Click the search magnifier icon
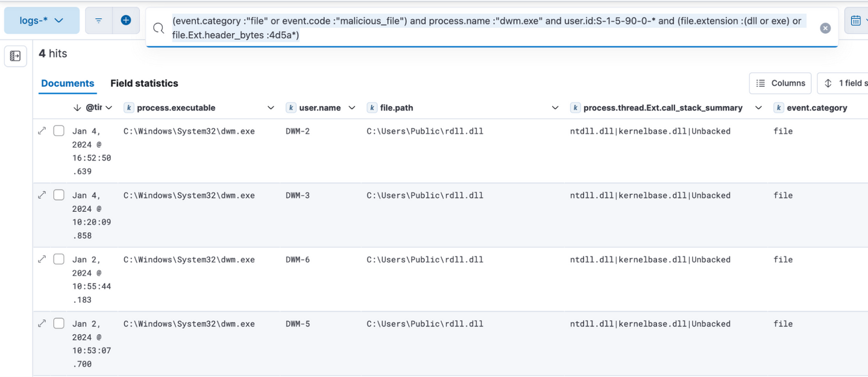The width and height of the screenshot is (868, 377). click(158, 28)
